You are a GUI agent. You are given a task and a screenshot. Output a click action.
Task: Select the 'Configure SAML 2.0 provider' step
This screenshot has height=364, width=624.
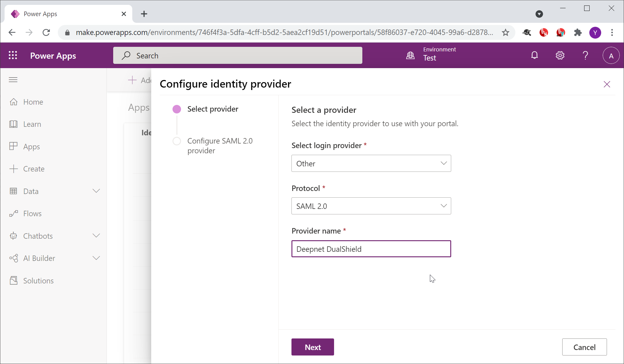tap(220, 146)
